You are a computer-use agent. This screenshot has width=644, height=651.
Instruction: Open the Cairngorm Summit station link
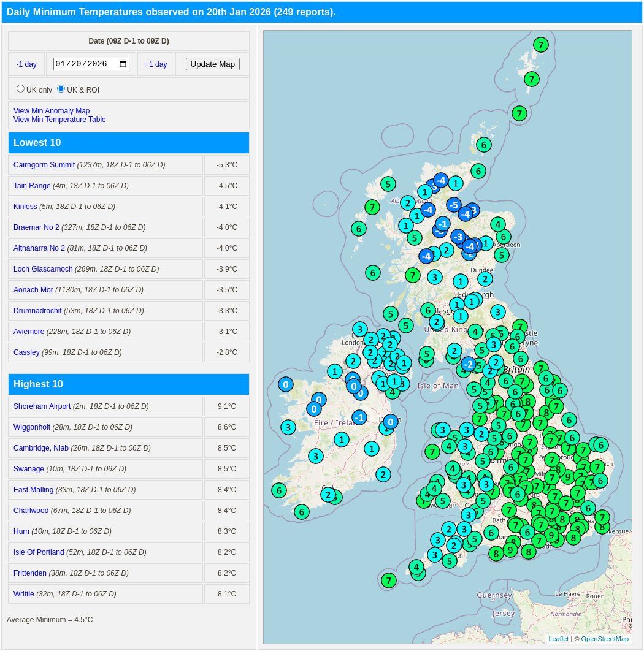click(x=44, y=165)
